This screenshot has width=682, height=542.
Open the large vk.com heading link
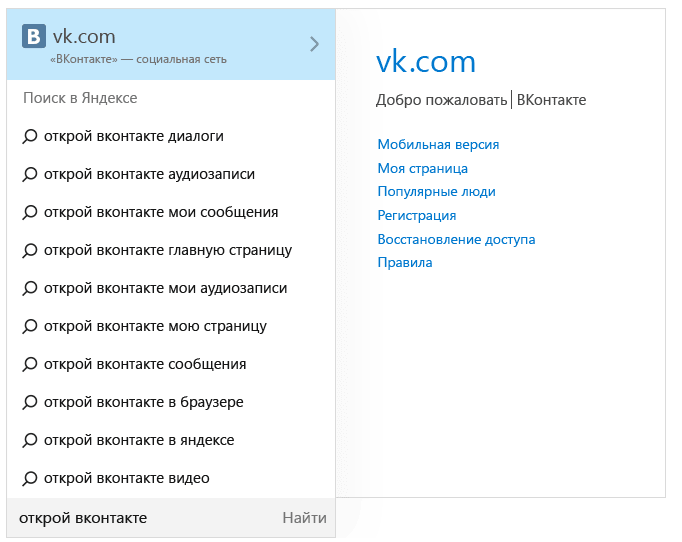click(x=426, y=62)
